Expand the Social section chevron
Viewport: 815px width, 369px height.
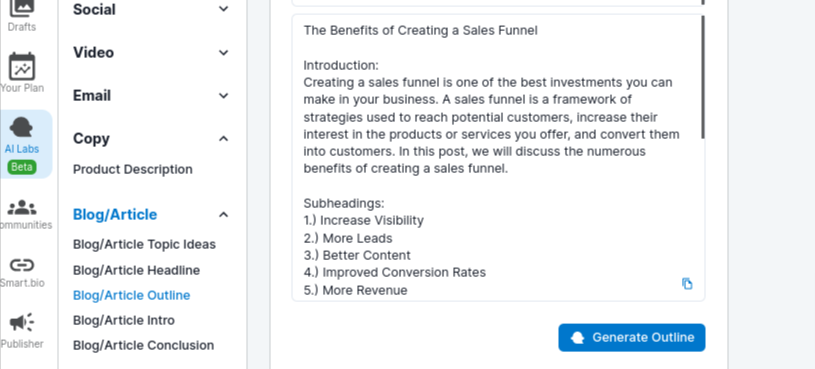pyautogui.click(x=224, y=9)
